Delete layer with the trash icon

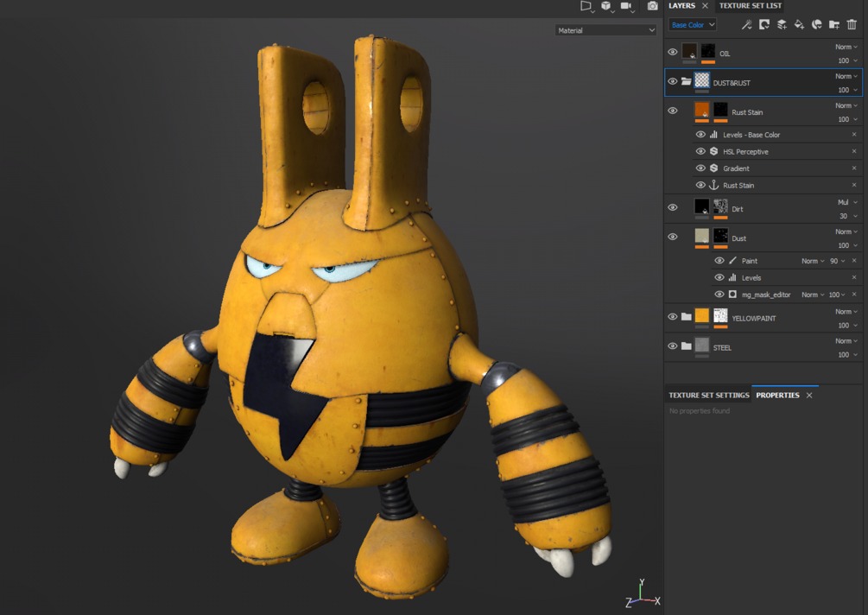tap(852, 25)
